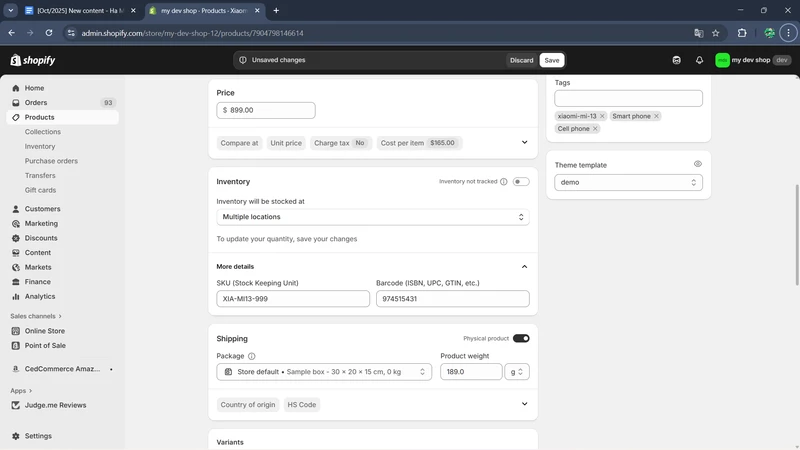Open the notifications bell icon
The height and width of the screenshot is (450, 800).
(699, 60)
